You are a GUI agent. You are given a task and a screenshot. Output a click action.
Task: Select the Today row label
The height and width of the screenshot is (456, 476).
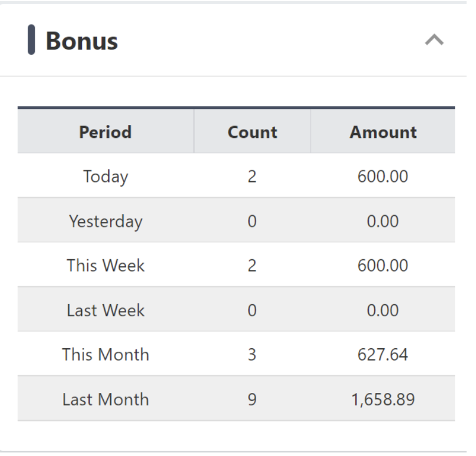click(105, 176)
